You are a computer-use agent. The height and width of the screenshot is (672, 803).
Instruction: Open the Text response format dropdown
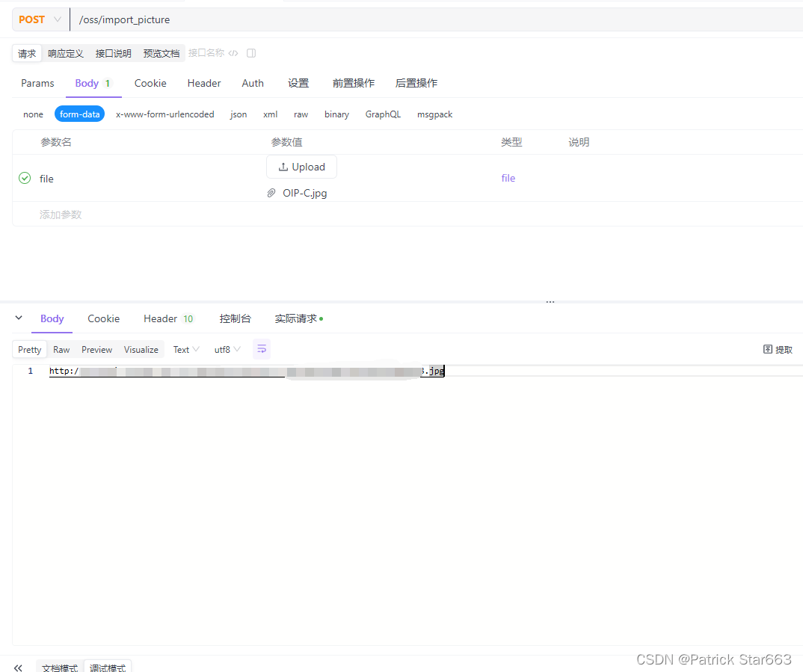[x=185, y=348]
